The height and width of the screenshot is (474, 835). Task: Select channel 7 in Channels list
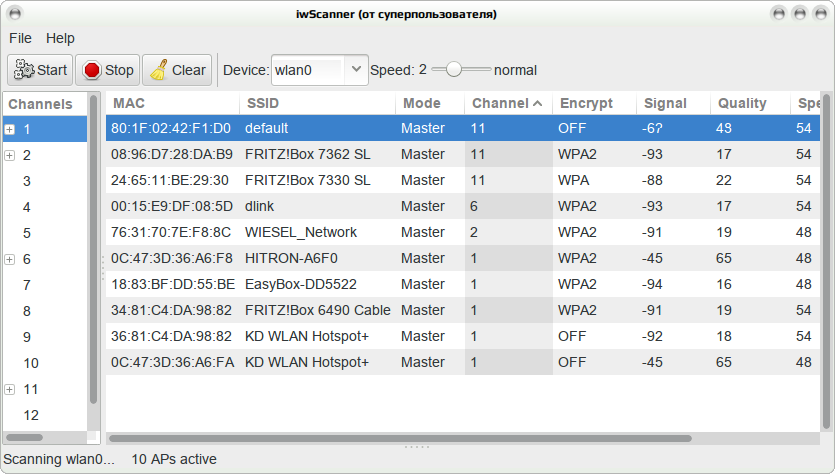pyautogui.click(x=45, y=285)
